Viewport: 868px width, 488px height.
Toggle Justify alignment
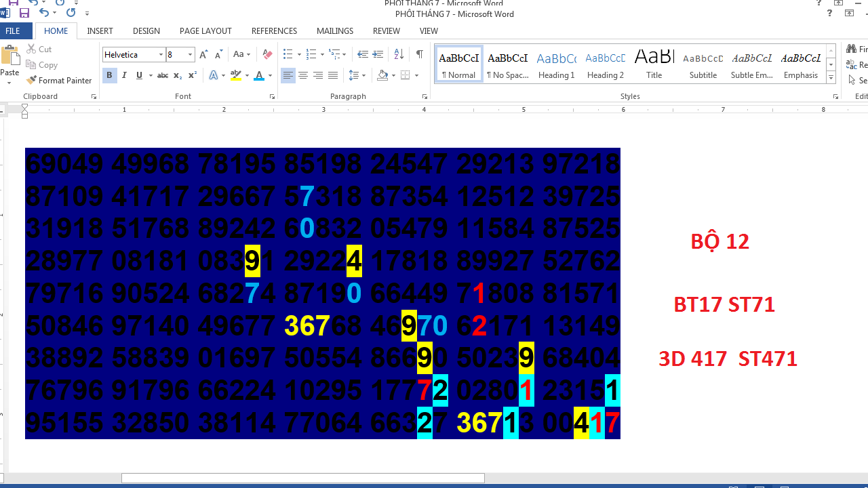pos(333,75)
